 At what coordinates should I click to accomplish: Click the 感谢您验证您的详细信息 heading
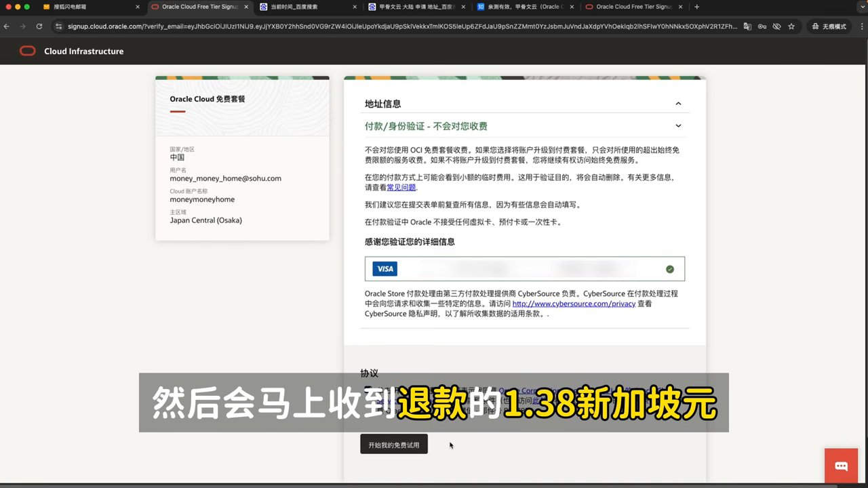pos(410,242)
